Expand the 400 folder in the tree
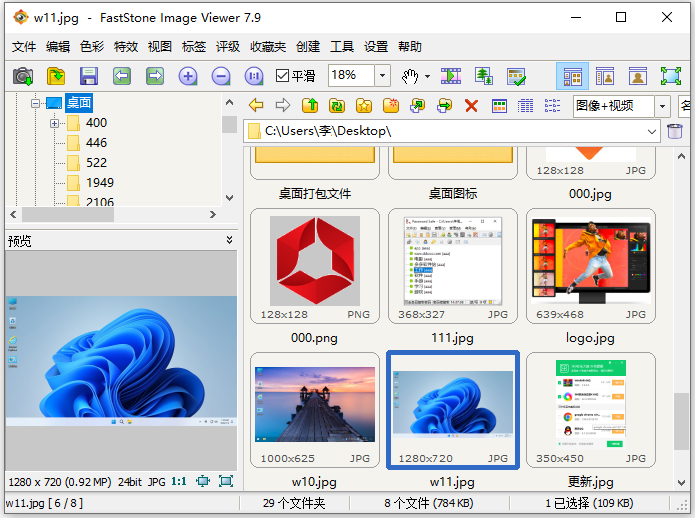 [x=54, y=123]
